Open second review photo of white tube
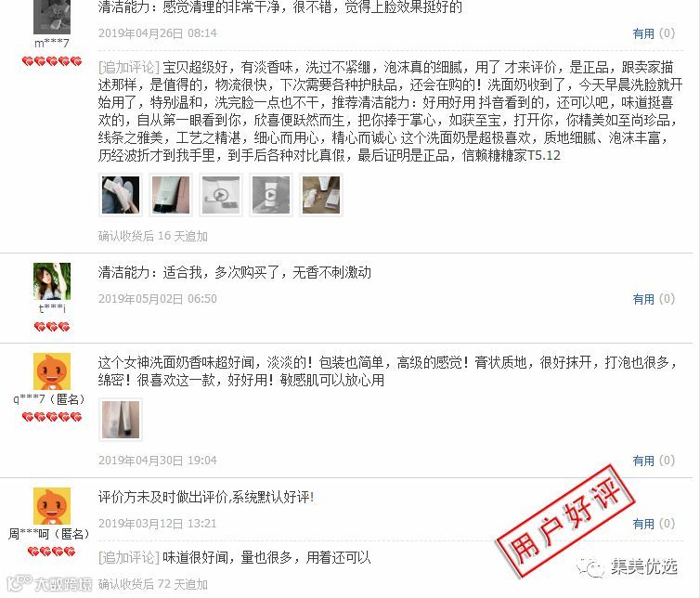700x598 pixels. 171,195
